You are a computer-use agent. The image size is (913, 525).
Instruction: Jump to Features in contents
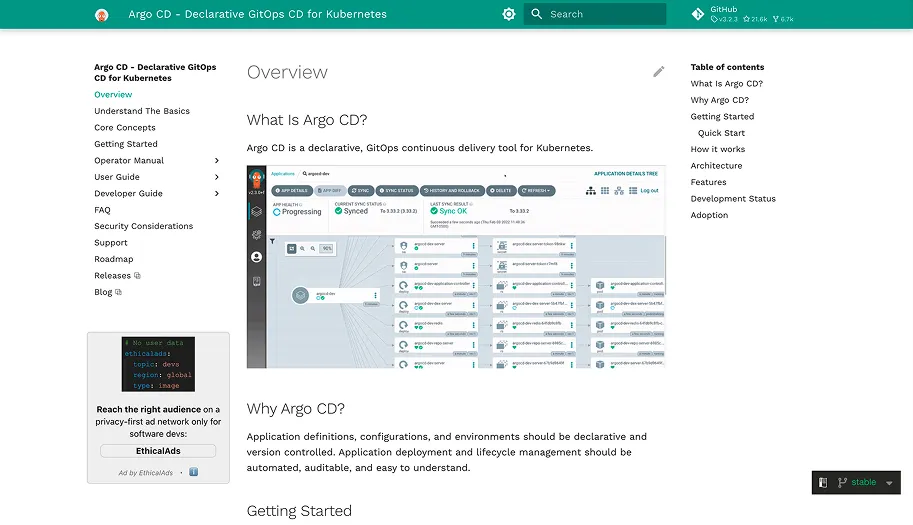coord(708,182)
